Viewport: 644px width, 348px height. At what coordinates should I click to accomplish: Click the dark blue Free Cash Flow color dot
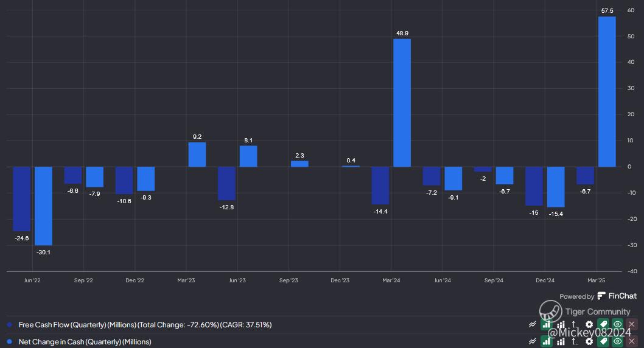point(9,325)
